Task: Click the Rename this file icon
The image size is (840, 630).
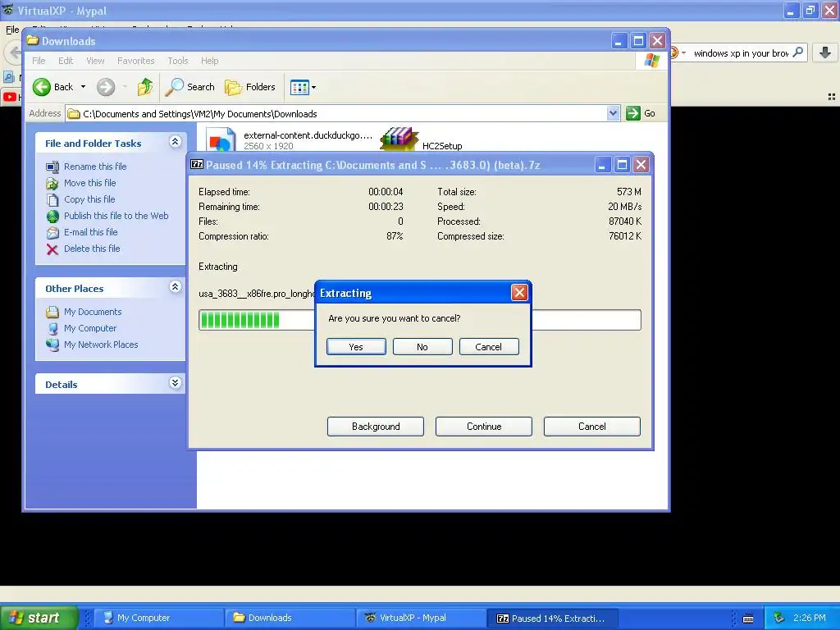Action: (52, 167)
